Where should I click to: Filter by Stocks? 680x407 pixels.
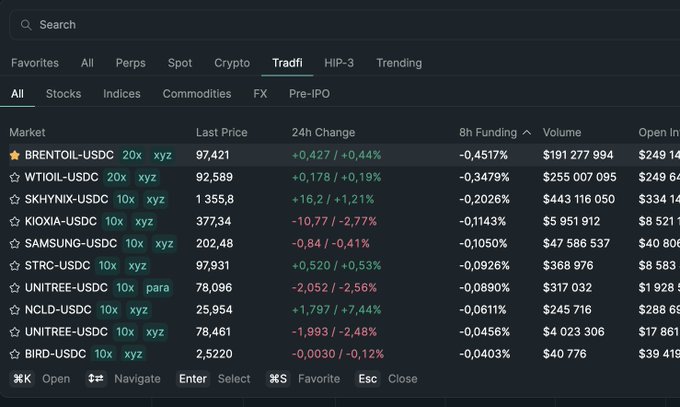click(x=63, y=94)
